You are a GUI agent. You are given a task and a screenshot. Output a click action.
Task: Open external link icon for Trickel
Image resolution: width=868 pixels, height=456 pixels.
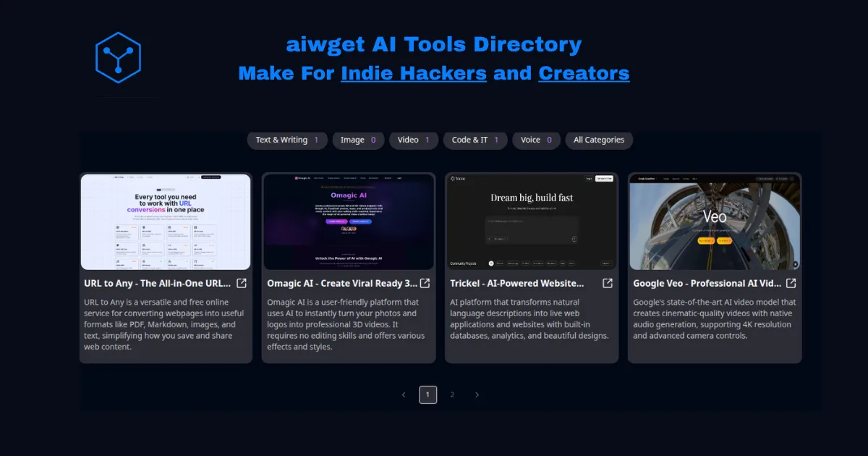coord(608,283)
